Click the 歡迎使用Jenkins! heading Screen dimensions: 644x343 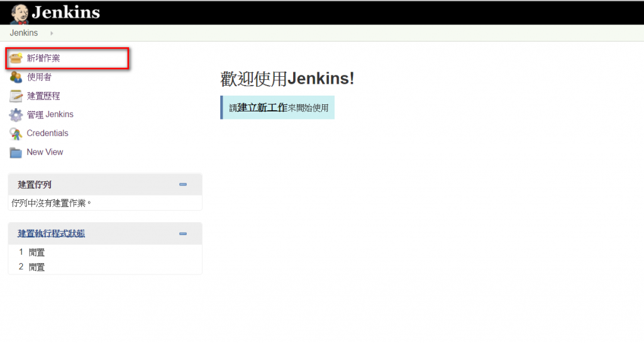287,79
